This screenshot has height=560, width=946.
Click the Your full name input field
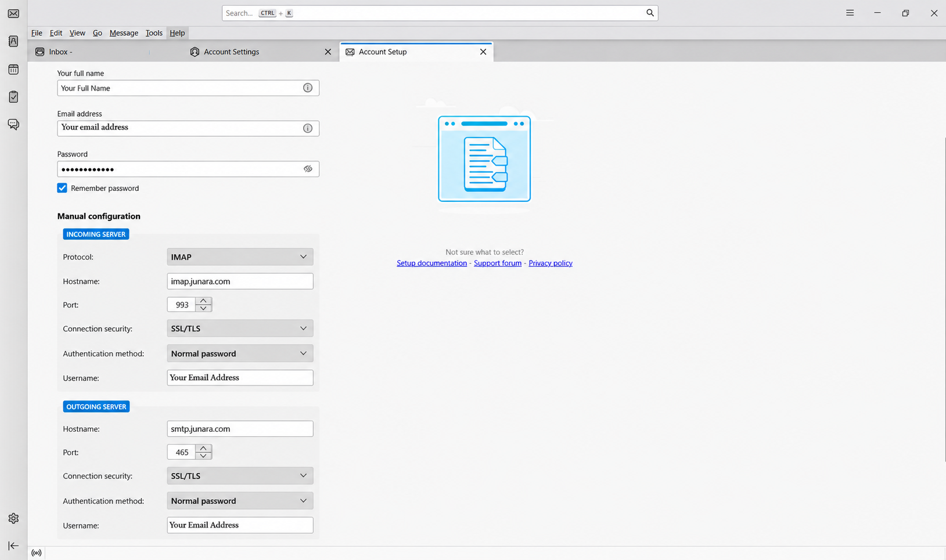(x=188, y=88)
